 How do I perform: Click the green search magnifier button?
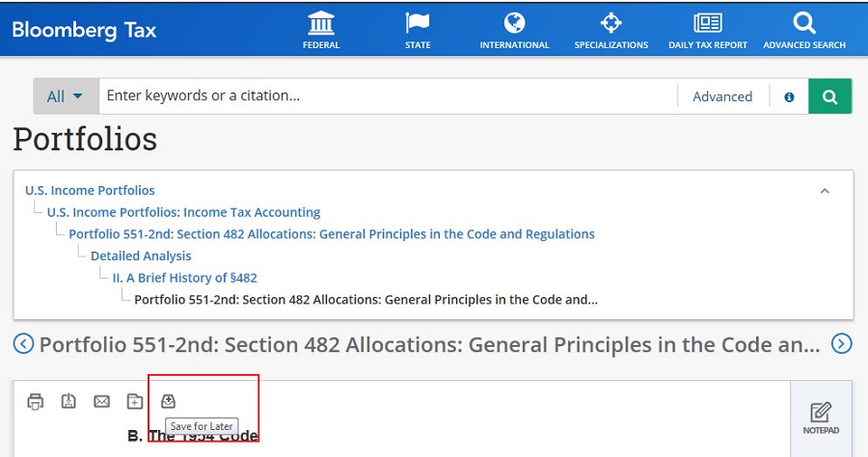[829, 96]
